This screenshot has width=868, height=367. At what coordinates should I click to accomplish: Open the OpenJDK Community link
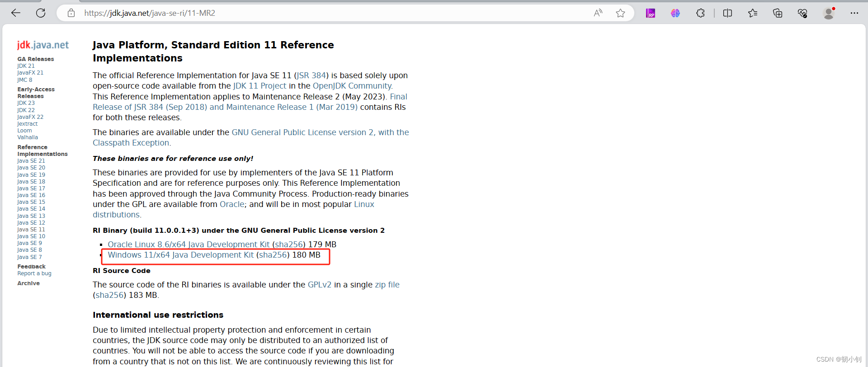point(353,86)
